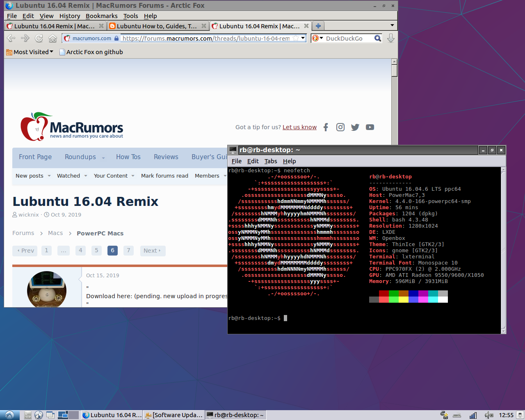Click inside the URL address field

(x=206, y=38)
